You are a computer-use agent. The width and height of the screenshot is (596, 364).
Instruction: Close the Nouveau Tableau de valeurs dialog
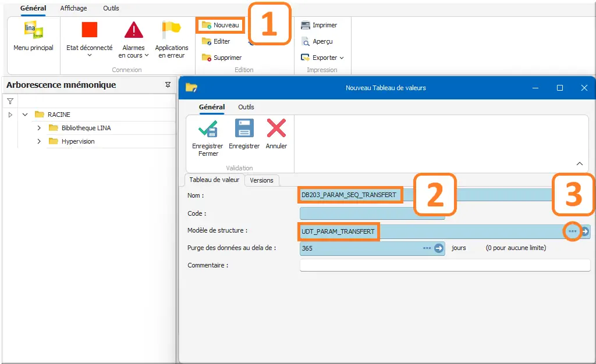point(584,88)
